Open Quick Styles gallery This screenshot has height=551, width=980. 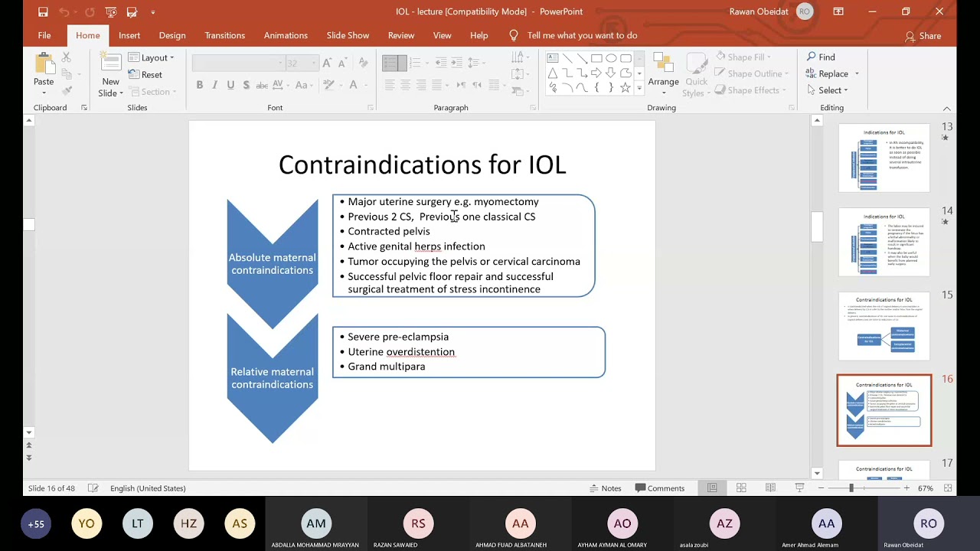pos(696,75)
